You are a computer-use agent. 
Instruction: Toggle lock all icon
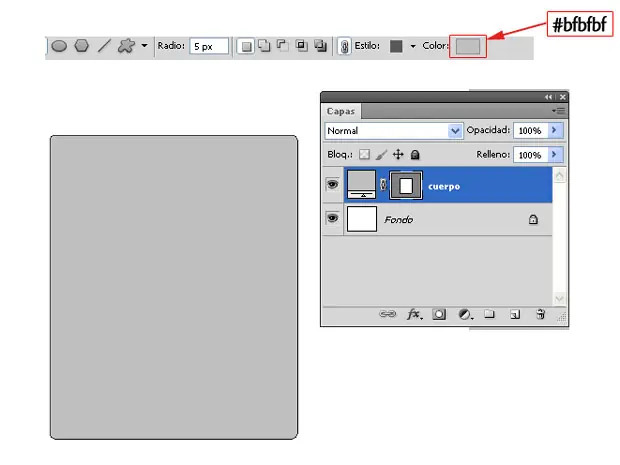[x=415, y=155]
